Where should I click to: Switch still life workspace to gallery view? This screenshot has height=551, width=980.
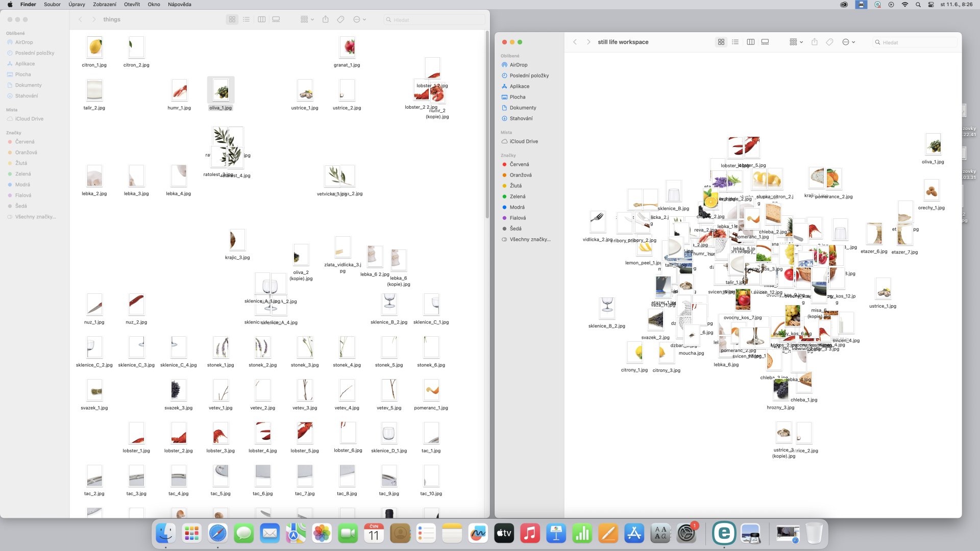point(765,42)
